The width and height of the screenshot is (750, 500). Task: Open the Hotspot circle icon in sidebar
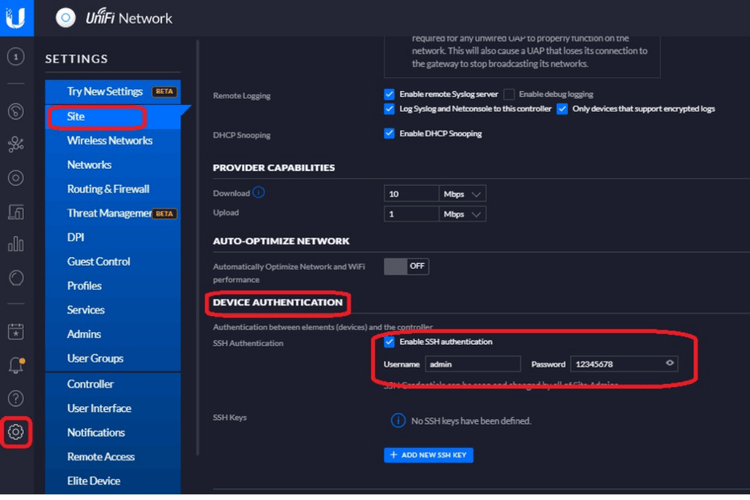(16, 278)
